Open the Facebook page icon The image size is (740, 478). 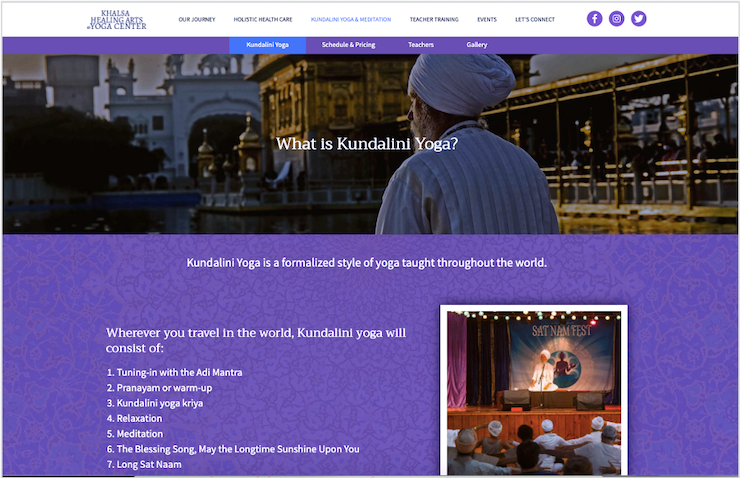click(x=594, y=19)
